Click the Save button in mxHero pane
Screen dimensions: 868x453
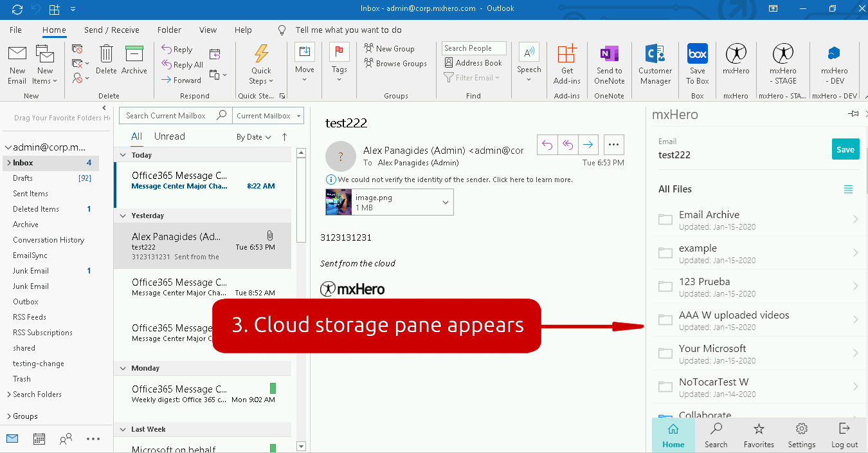(x=845, y=149)
